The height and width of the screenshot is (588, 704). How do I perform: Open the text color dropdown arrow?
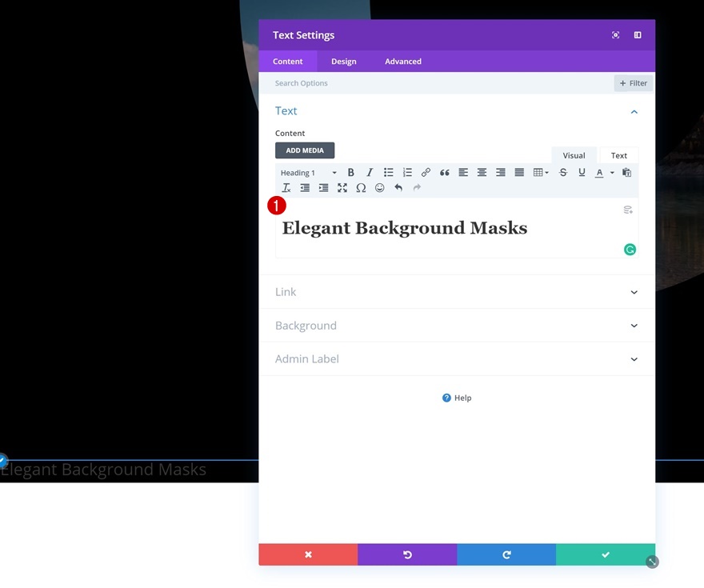(x=612, y=172)
